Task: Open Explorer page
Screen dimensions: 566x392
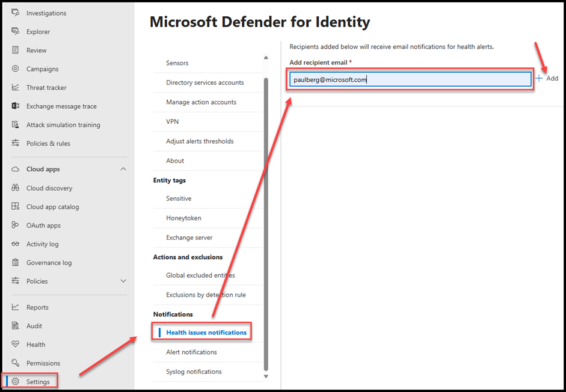Action: pos(38,32)
